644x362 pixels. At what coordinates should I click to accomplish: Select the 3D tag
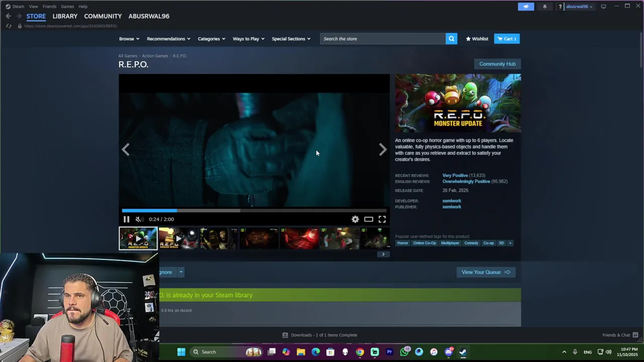pyautogui.click(x=501, y=243)
